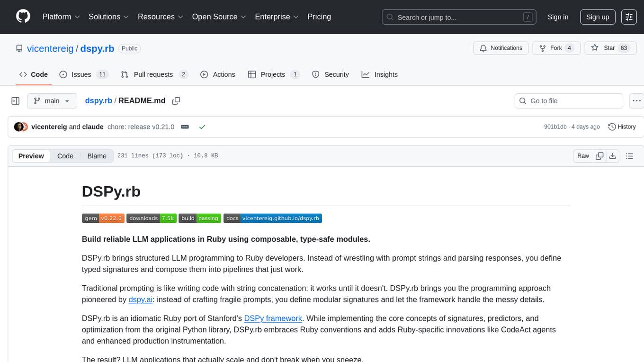Click the Sign up button
This screenshot has width=644, height=362.
tap(598, 17)
